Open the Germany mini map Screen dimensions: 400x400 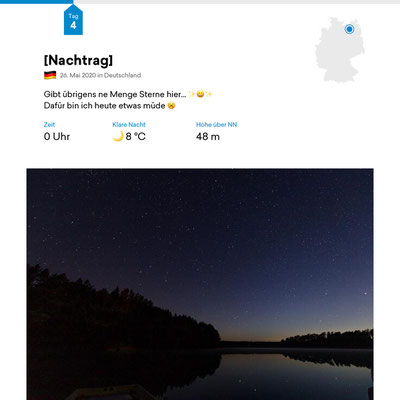point(340,50)
